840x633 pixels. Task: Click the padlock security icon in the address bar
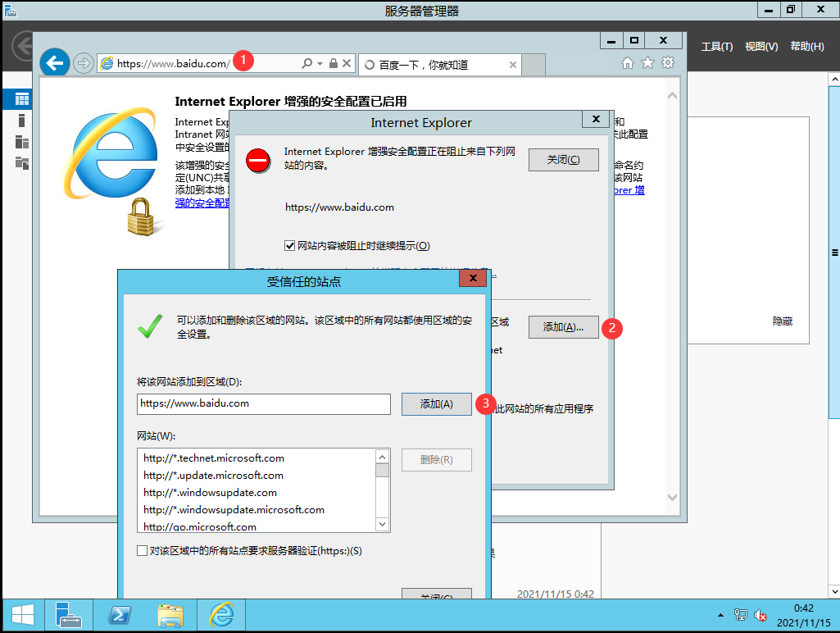334,63
